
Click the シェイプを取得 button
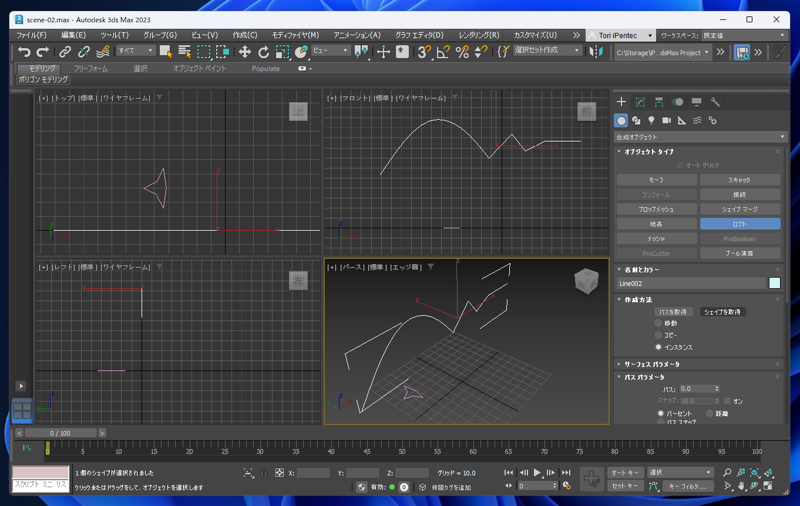point(722,312)
